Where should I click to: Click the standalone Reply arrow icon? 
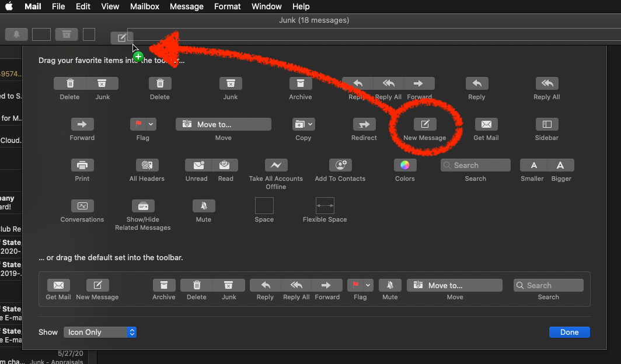pos(477,83)
